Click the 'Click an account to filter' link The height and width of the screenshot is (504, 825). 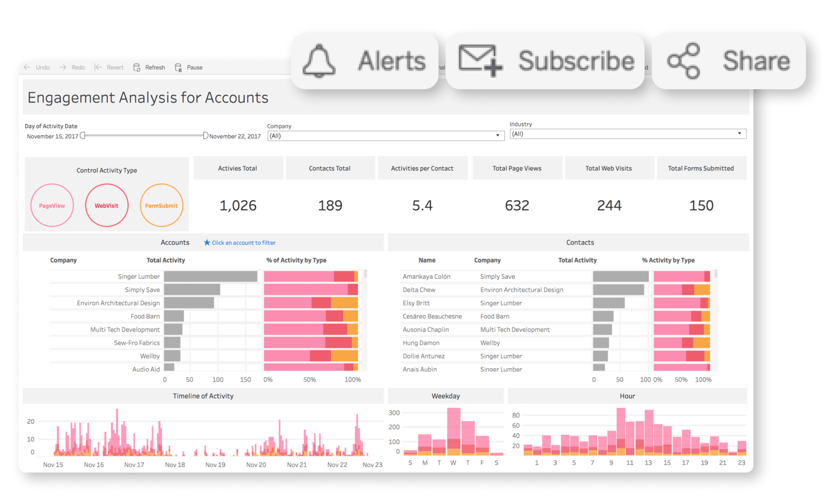pos(244,242)
